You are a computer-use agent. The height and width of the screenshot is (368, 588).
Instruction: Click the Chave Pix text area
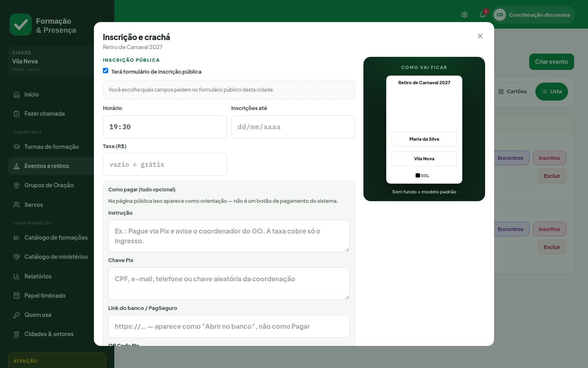click(229, 284)
